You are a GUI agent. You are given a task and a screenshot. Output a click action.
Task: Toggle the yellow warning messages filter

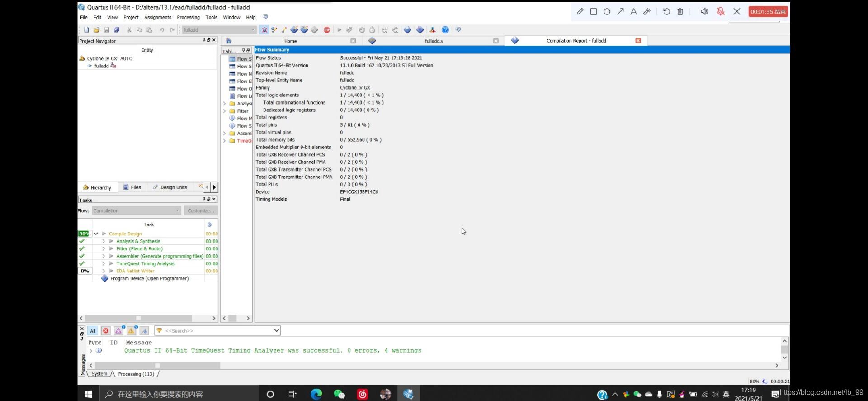pyautogui.click(x=131, y=331)
